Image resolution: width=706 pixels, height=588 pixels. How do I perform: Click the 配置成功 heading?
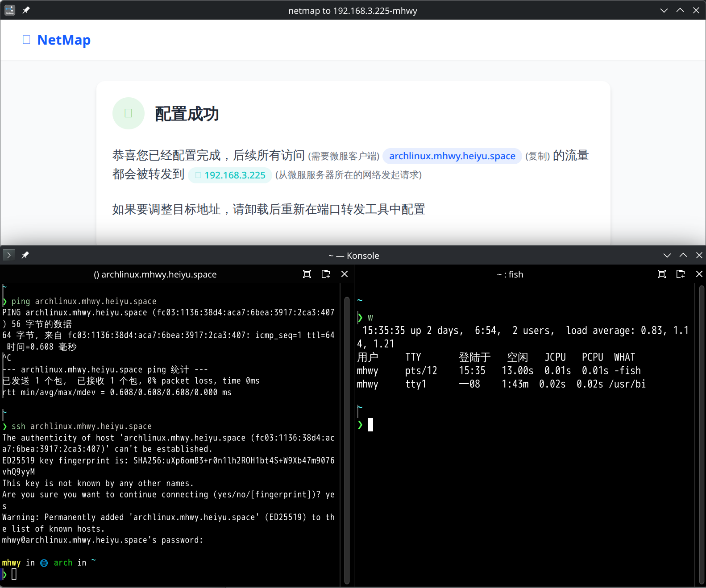coord(187,114)
